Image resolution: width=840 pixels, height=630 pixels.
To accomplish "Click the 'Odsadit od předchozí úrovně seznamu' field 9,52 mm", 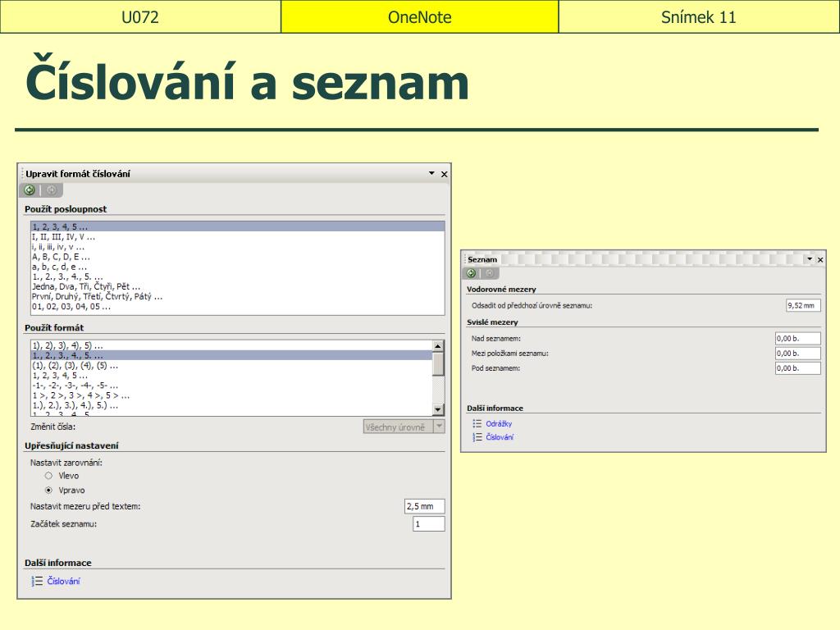I will (x=803, y=305).
